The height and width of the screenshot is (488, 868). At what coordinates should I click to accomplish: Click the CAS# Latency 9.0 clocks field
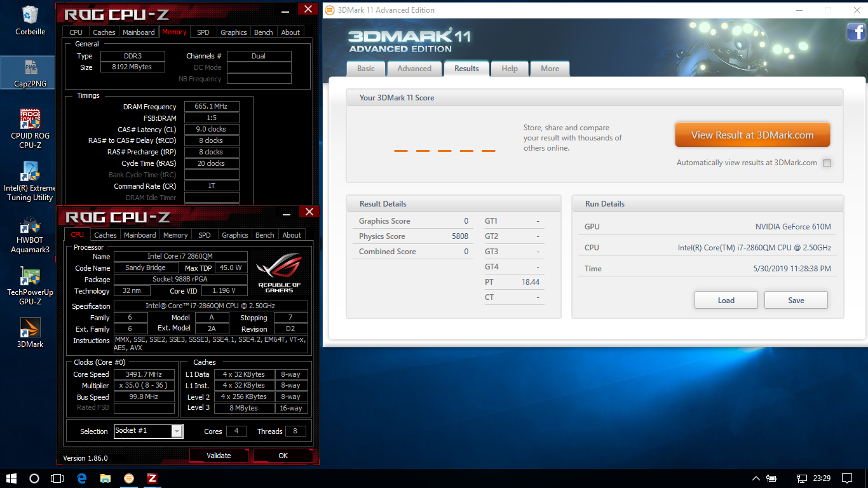[x=212, y=130]
